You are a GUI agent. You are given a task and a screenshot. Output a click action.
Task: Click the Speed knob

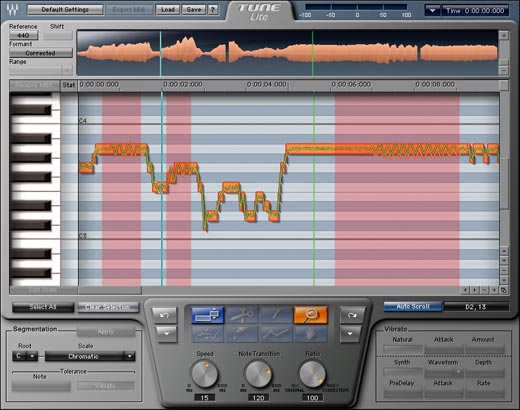point(204,374)
